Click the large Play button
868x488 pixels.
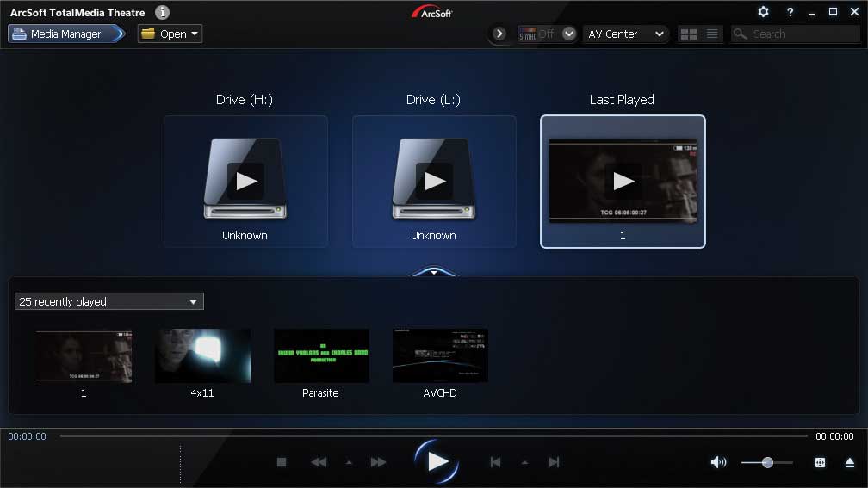pyautogui.click(x=437, y=461)
